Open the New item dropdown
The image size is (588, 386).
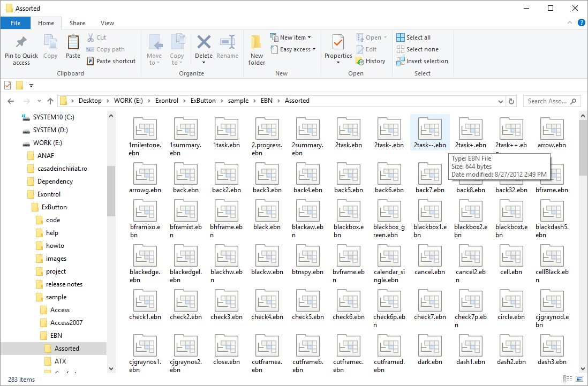click(x=292, y=36)
